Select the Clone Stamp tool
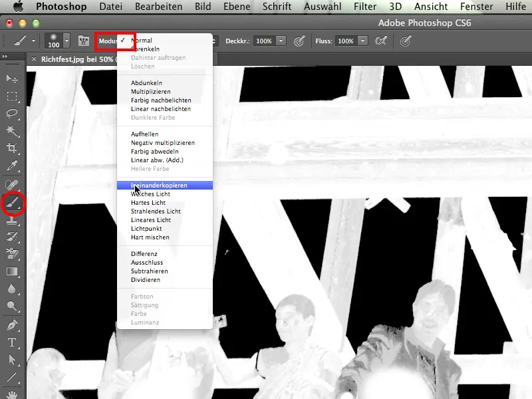Viewport: 532px width, 399px height. (12, 221)
